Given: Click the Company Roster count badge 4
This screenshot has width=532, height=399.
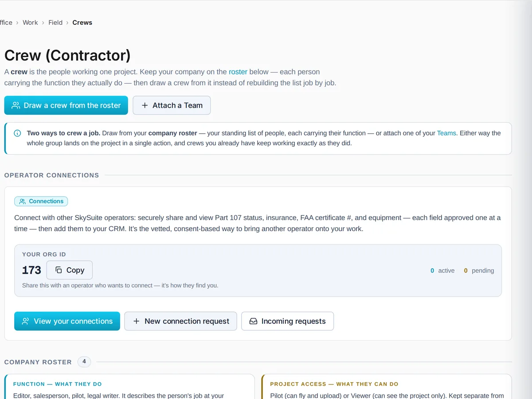Looking at the screenshot, I should click(84, 362).
